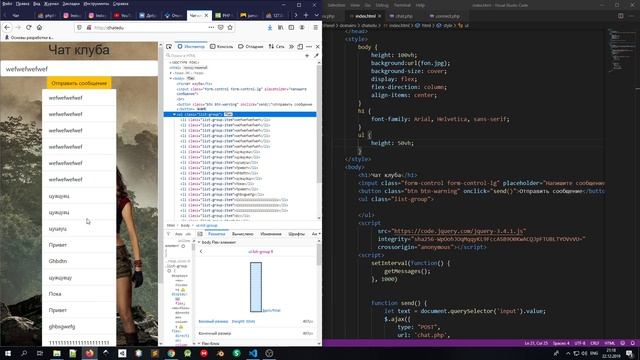Open Firefox hamburger menu
Screen dimensions: 640x360
[x=316, y=27]
